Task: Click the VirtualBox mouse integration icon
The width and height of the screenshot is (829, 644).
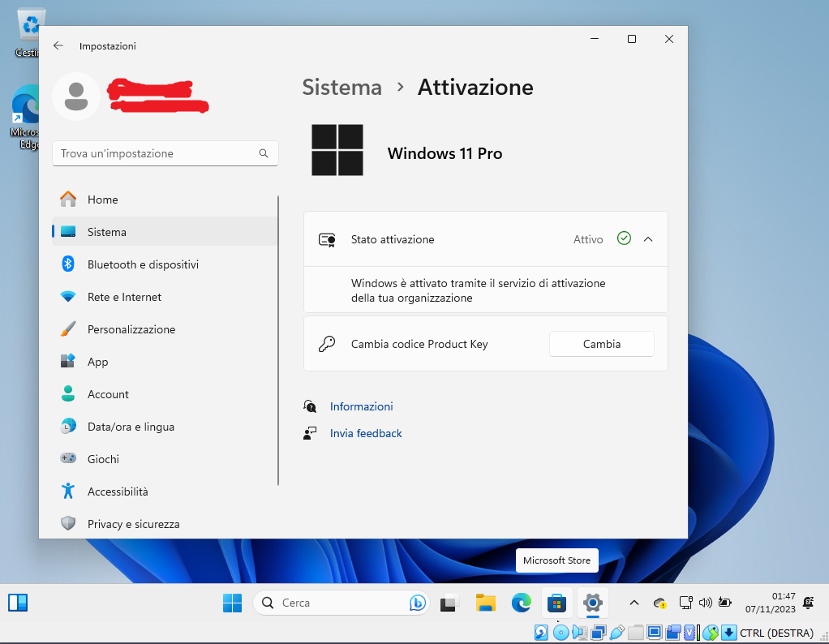Action: point(711,633)
